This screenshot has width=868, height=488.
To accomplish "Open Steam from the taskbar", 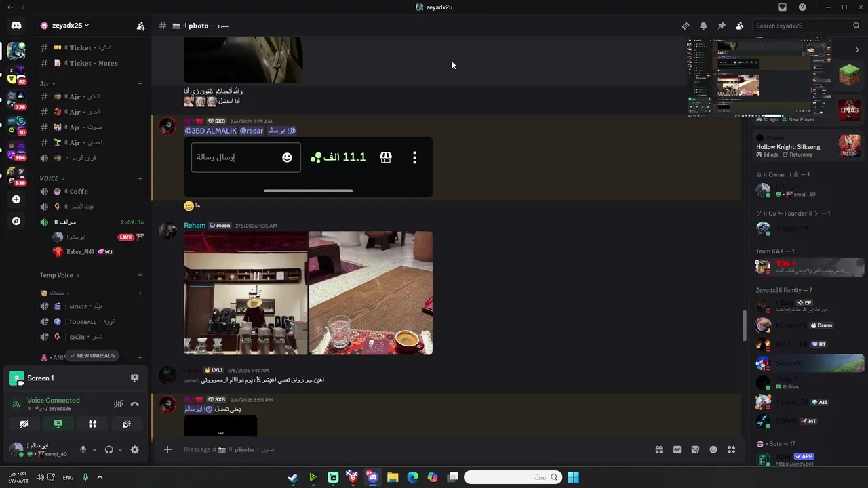I will coord(293,477).
